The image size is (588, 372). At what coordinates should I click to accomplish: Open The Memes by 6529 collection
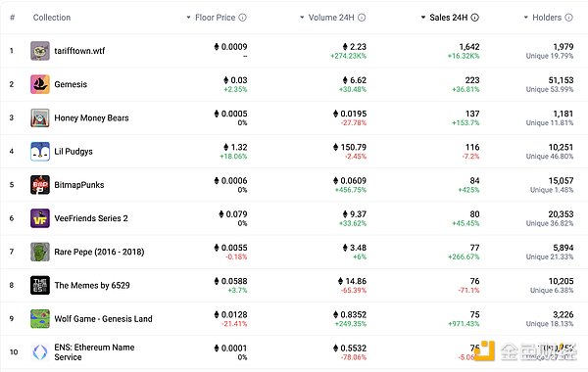[x=92, y=286]
